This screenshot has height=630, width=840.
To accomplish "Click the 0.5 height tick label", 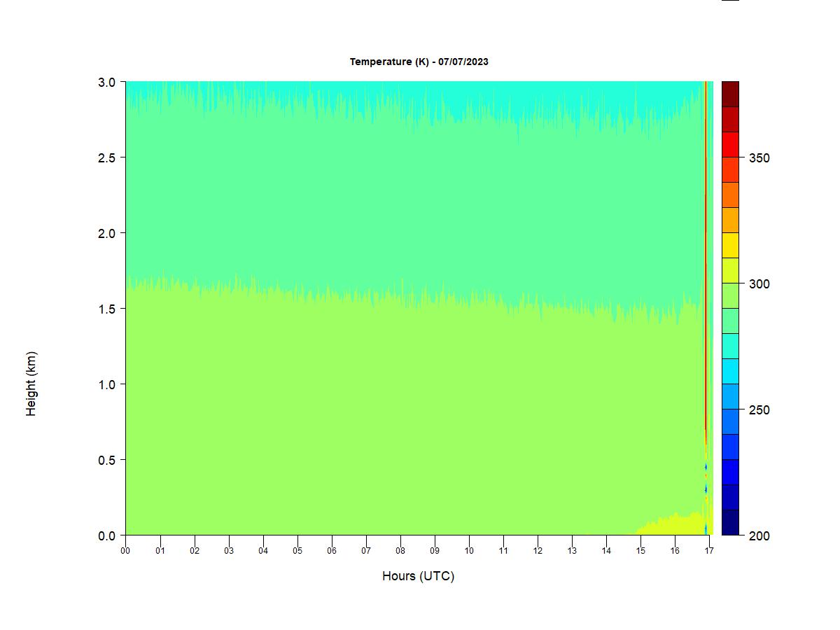I will pos(107,460).
